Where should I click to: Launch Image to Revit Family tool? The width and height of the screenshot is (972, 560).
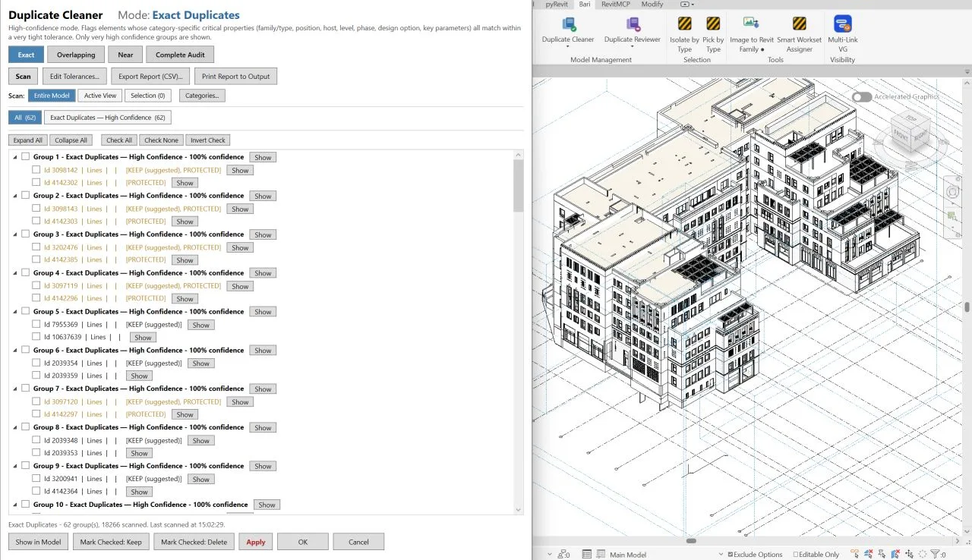pyautogui.click(x=752, y=34)
